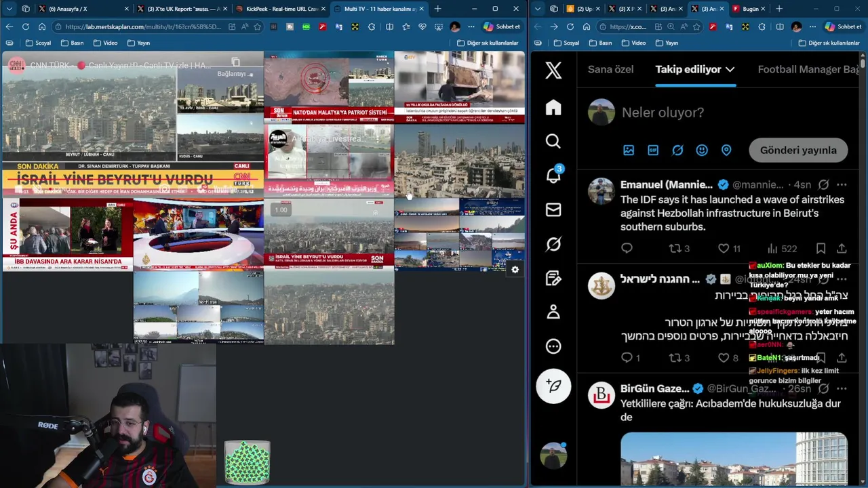The image size is (868, 488).
Task: Open Basın bookmarks folder in left window
Action: coord(72,43)
